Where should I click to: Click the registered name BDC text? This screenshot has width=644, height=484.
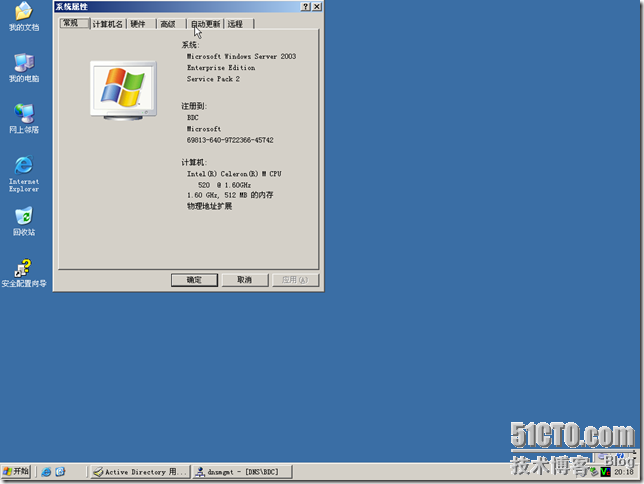click(193, 118)
